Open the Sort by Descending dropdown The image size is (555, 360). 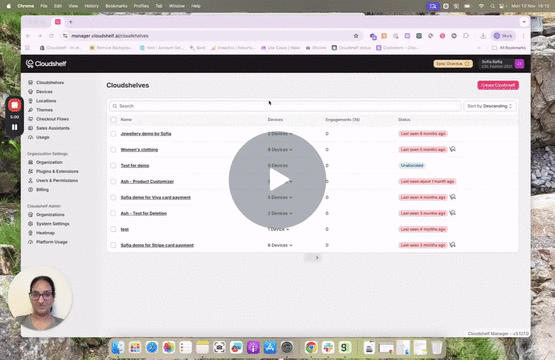[x=490, y=106]
